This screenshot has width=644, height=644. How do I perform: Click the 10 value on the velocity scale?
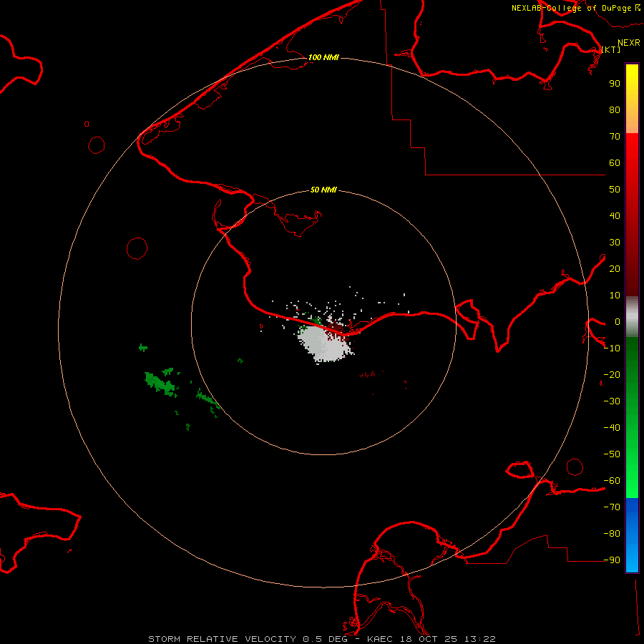(615, 296)
